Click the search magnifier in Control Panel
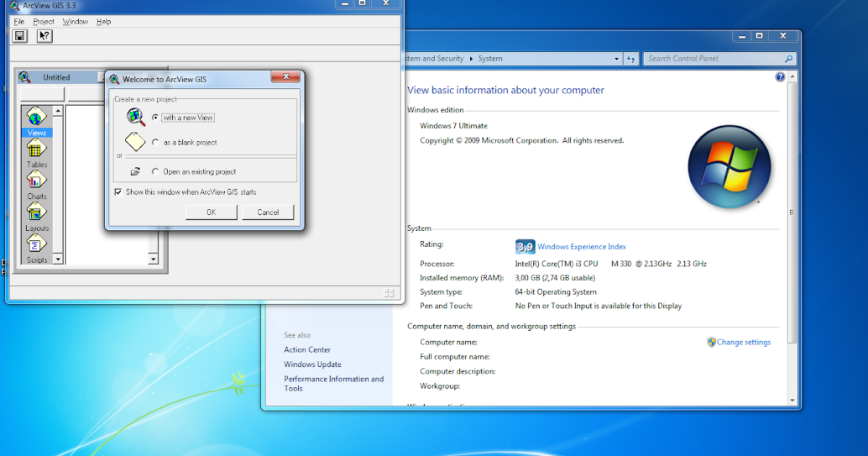The width and height of the screenshot is (868, 456). 788,59
